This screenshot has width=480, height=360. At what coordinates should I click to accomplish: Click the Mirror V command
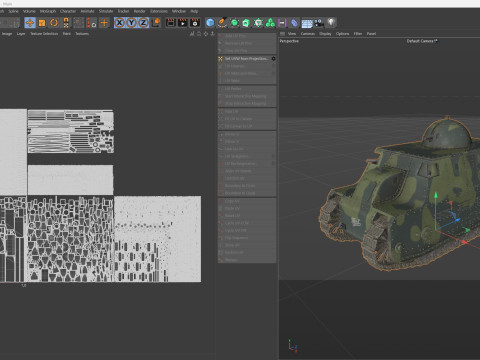click(x=247, y=141)
